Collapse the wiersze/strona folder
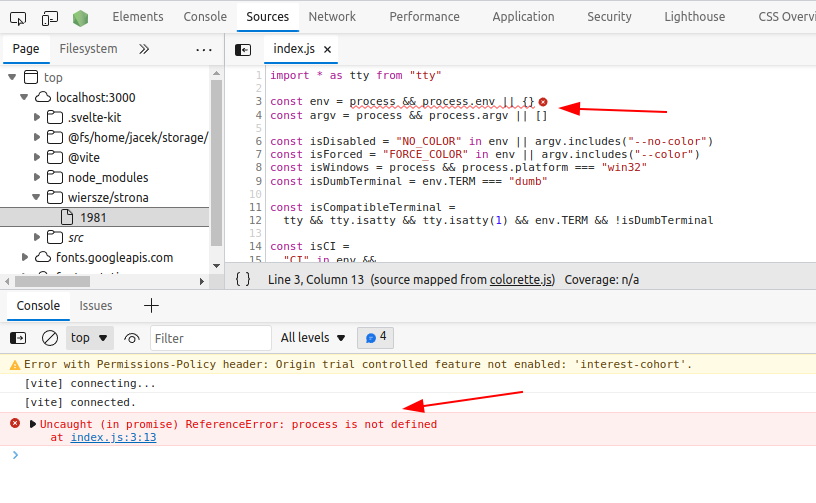816x503 pixels. (x=36, y=197)
